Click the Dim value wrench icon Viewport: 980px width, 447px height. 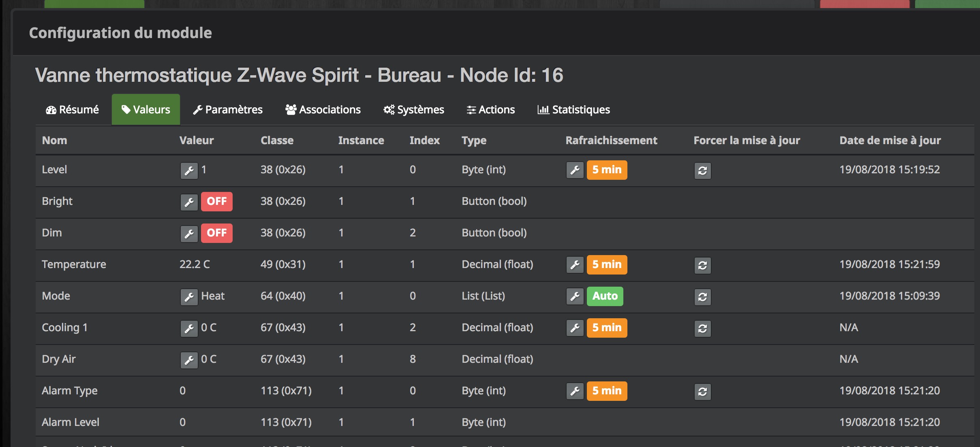click(x=189, y=234)
